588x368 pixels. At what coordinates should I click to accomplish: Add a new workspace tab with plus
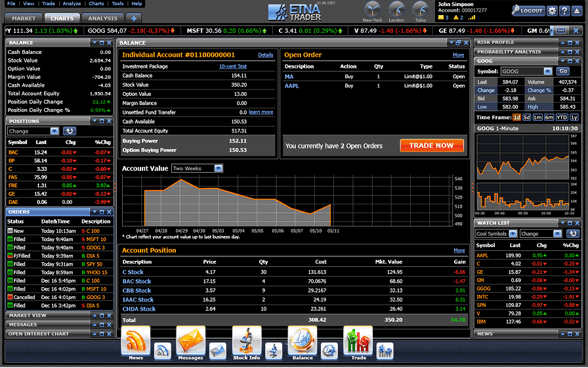(x=134, y=18)
